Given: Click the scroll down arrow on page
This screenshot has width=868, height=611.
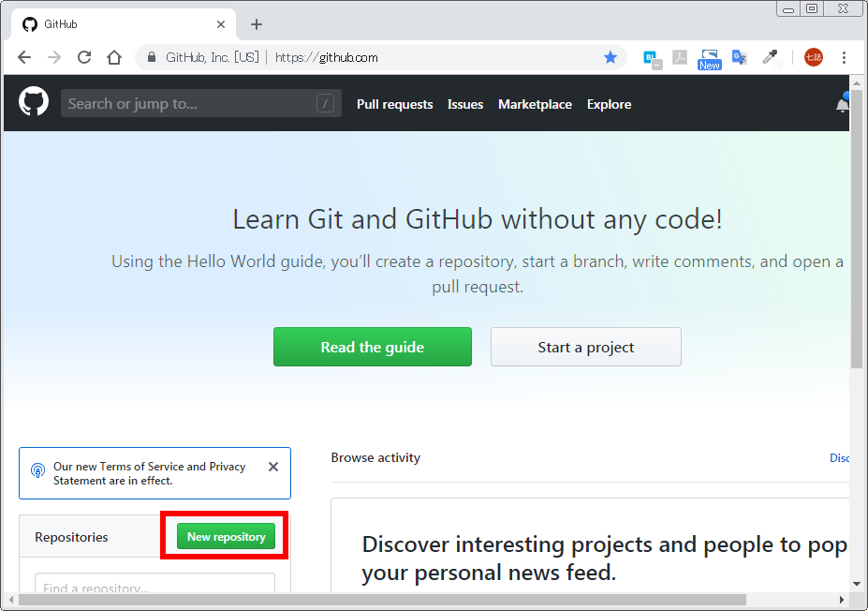Looking at the screenshot, I should point(857,583).
